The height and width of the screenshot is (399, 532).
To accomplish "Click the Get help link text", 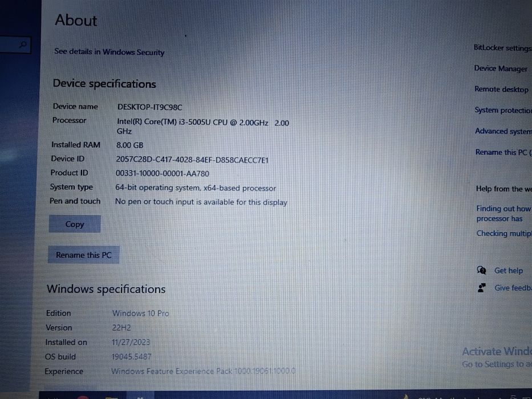I will 508,270.
